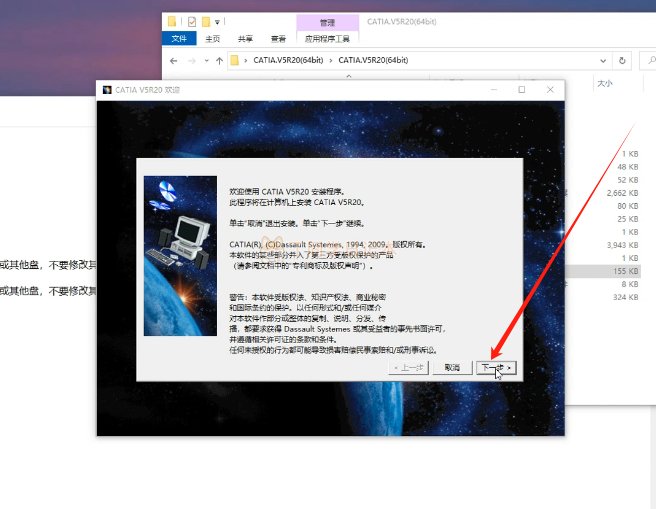Image resolution: width=656 pixels, height=509 pixels.
Task: Open the 文件 (File) menu in Explorer
Action: coord(180,39)
